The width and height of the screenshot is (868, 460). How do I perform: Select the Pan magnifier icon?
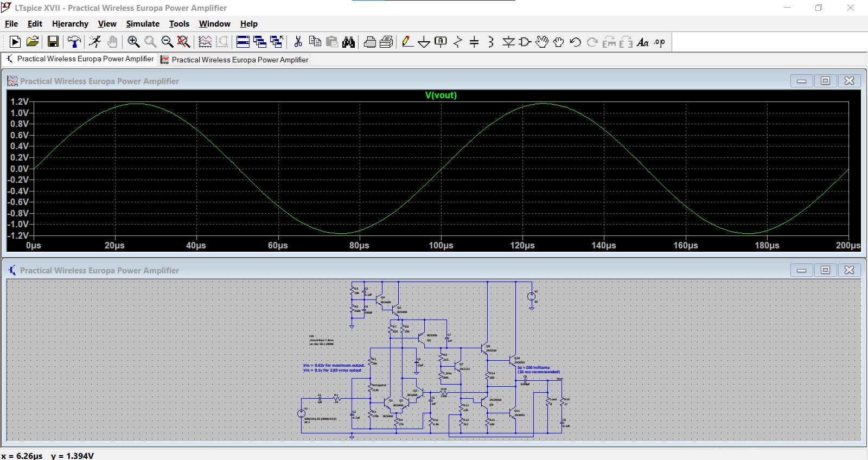[150, 42]
